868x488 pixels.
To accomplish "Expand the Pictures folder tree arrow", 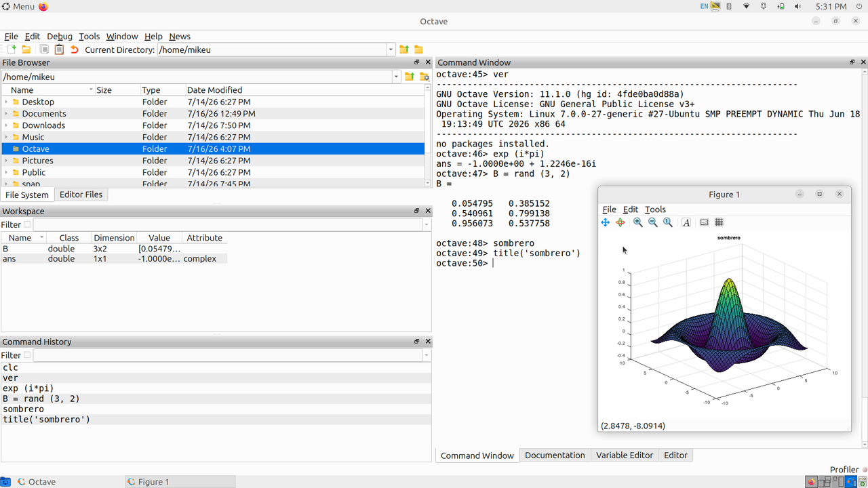I will (6, 161).
